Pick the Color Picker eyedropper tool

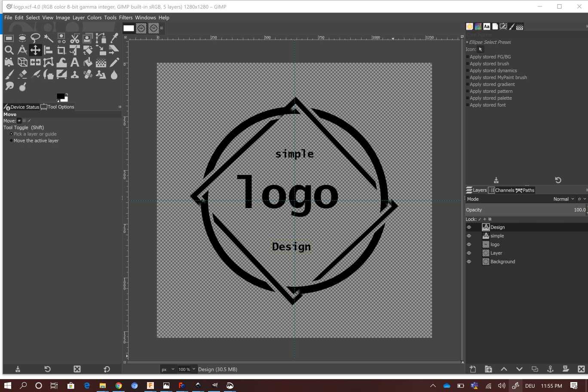[x=114, y=38]
